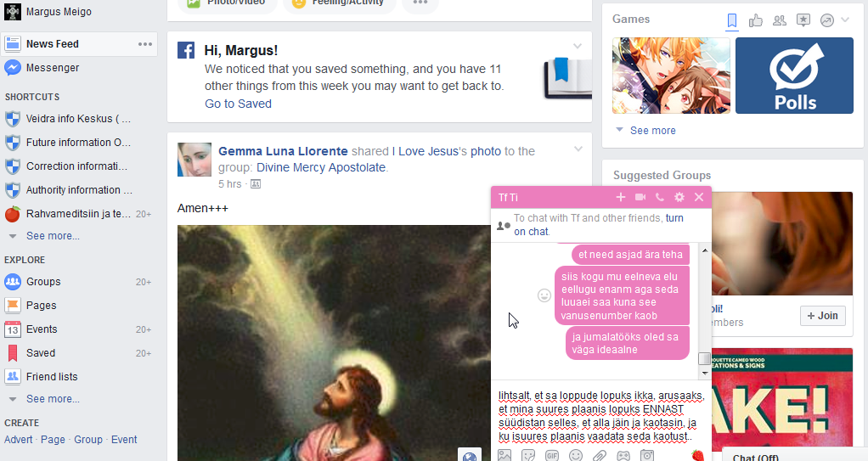
Task: Create a new Page link
Action: click(53, 440)
